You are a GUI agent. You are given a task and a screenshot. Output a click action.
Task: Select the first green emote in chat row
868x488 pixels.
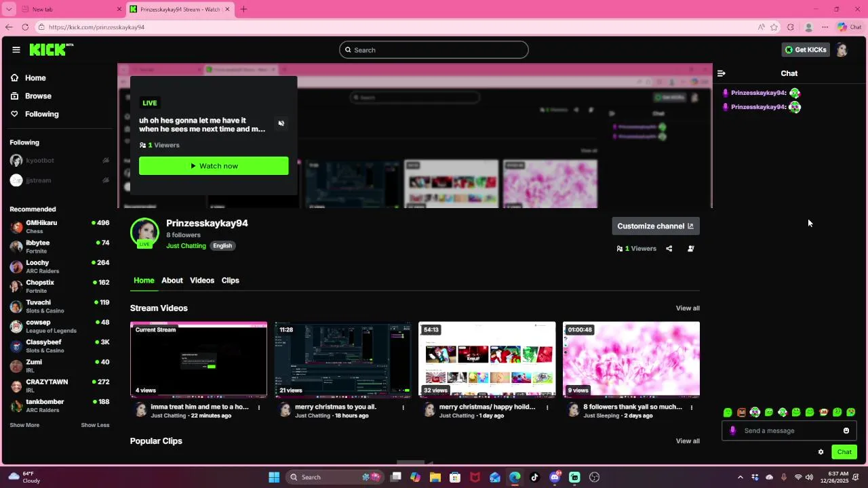pyautogui.click(x=728, y=413)
